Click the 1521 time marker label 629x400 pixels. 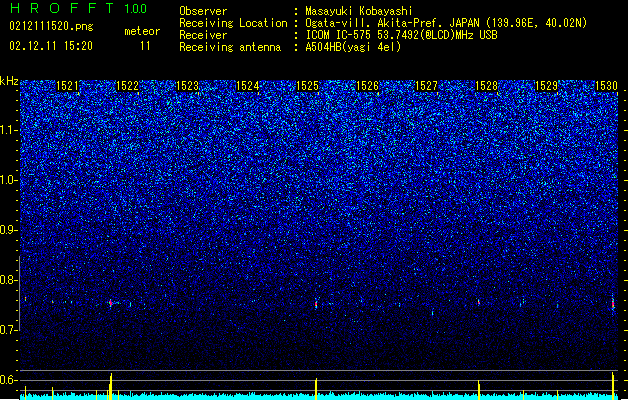[67, 86]
